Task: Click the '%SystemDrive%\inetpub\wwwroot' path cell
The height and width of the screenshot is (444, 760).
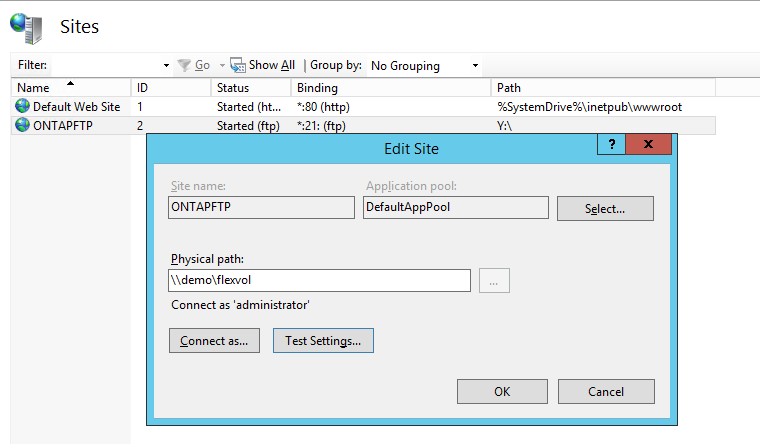Action: click(589, 107)
